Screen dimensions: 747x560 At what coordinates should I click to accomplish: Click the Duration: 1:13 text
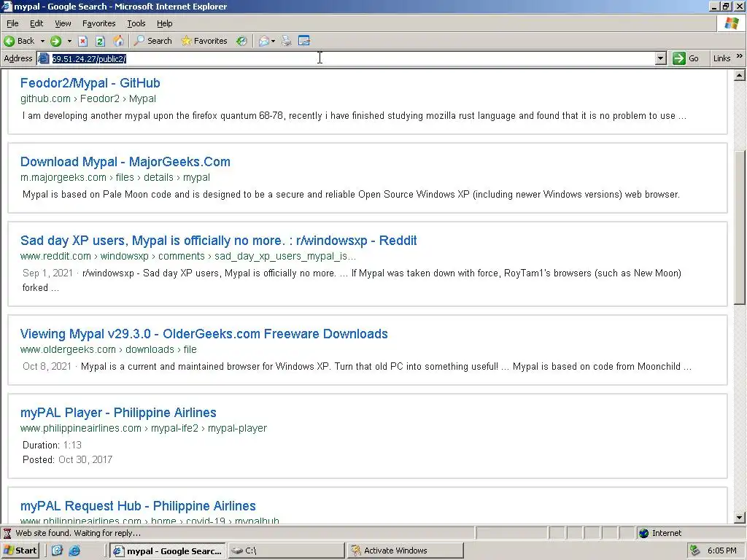click(52, 446)
